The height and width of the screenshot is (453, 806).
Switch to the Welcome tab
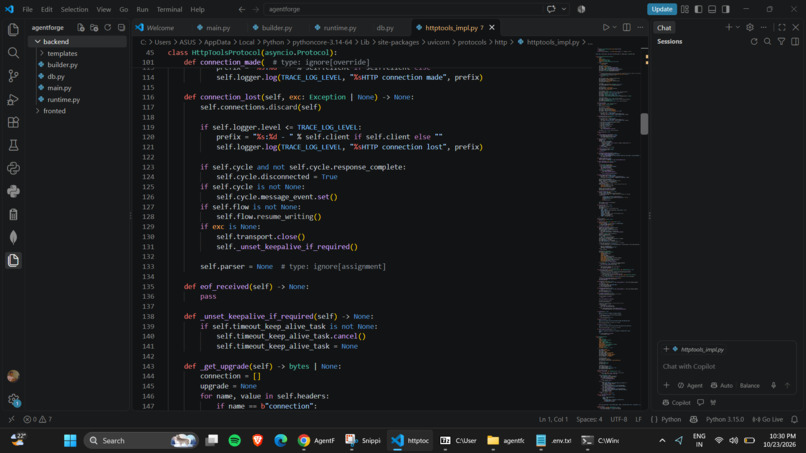pos(155,28)
